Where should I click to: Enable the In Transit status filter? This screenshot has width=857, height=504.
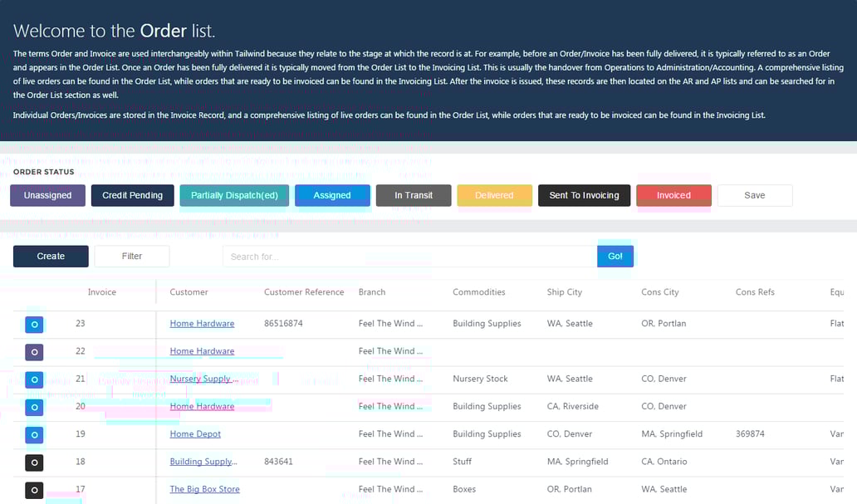pos(414,196)
